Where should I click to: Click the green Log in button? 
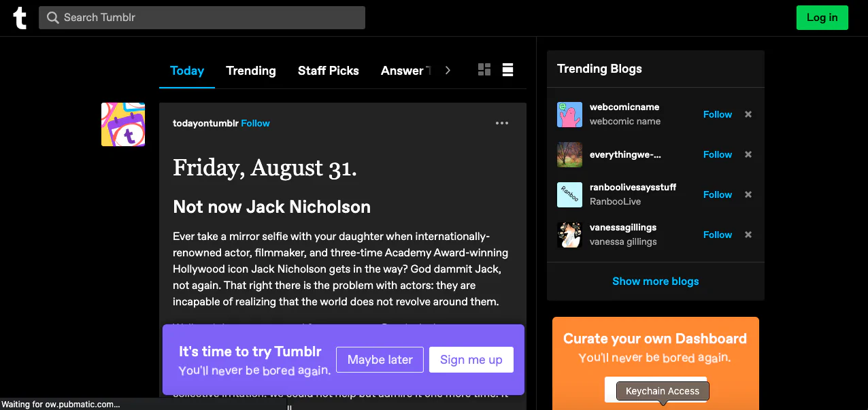822,18
